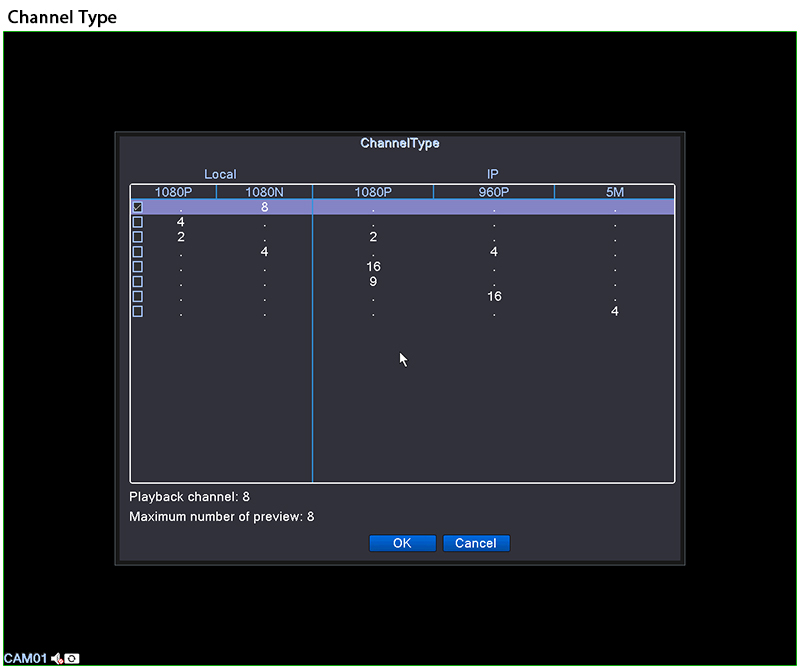Screen dimensions: 800x669
Task: Tick the 4 1080N plus 4 960P checkbox
Action: tap(138, 252)
